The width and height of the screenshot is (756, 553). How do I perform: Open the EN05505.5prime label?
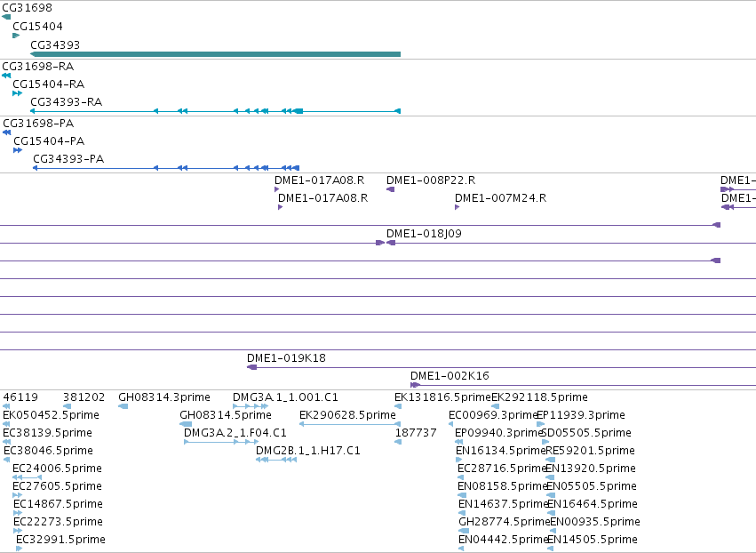click(x=592, y=486)
